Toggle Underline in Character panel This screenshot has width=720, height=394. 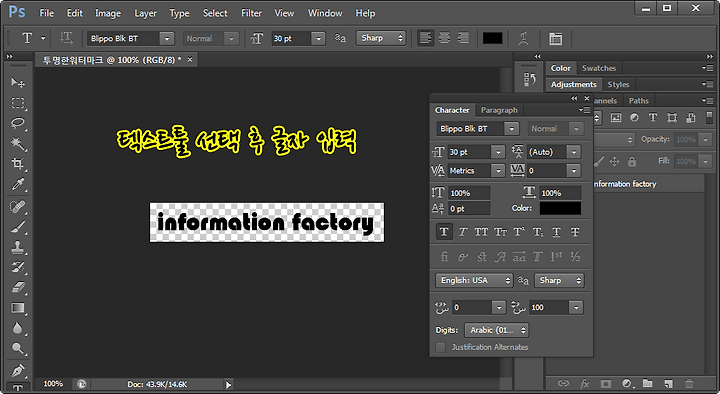[556, 232]
